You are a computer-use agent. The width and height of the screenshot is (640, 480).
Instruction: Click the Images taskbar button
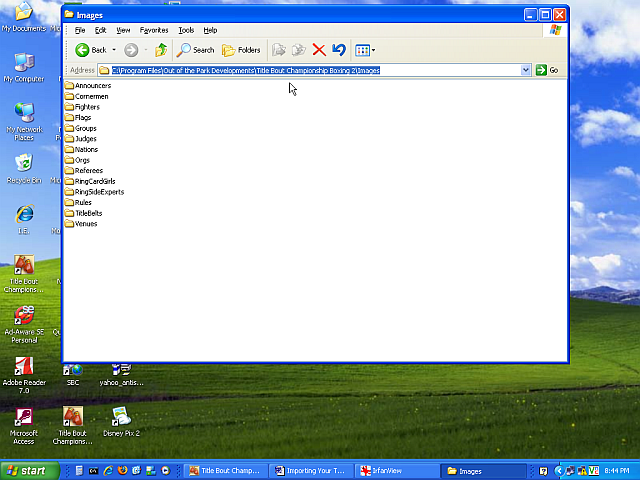tap(483, 471)
